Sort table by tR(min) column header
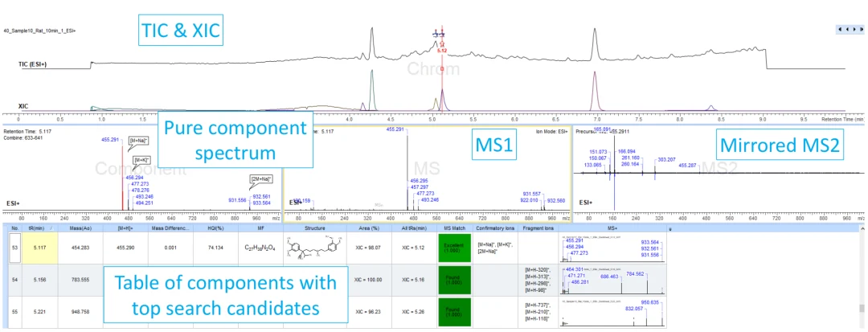Image resolution: width=868 pixels, height=332 pixels. [40, 228]
